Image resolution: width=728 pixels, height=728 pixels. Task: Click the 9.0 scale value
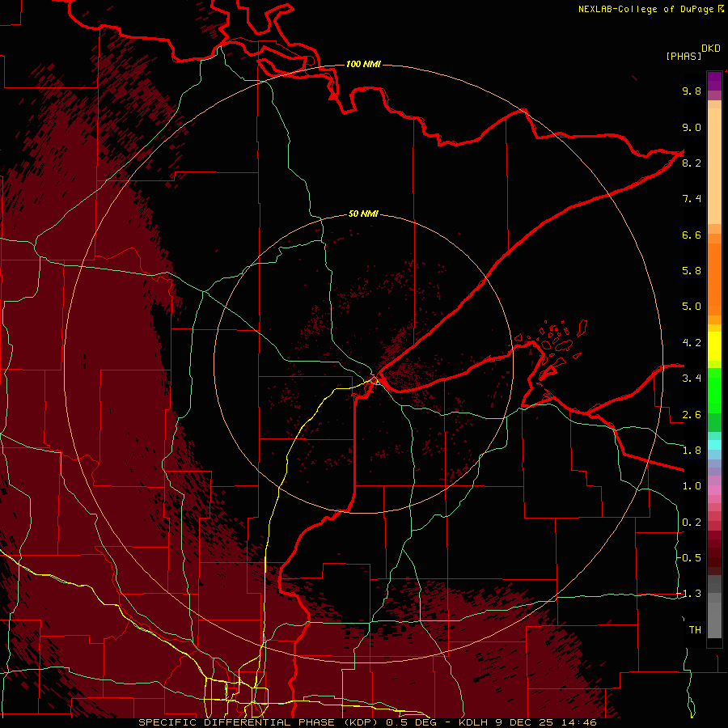pos(692,127)
